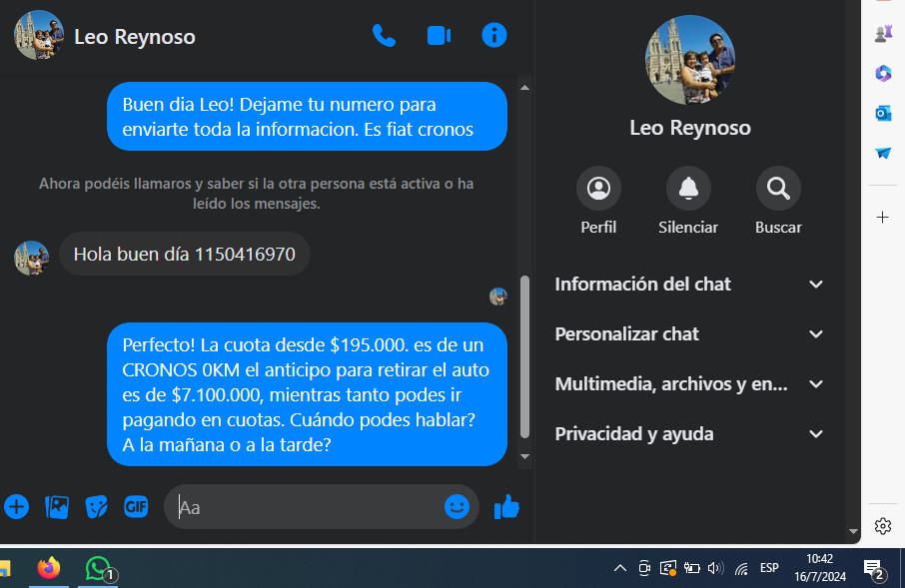
Task: Open WhatsApp from the taskbar
Action: (97, 568)
